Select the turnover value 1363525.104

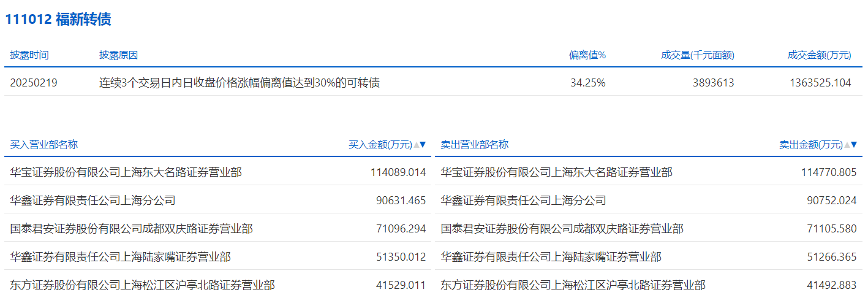pyautogui.click(x=821, y=82)
